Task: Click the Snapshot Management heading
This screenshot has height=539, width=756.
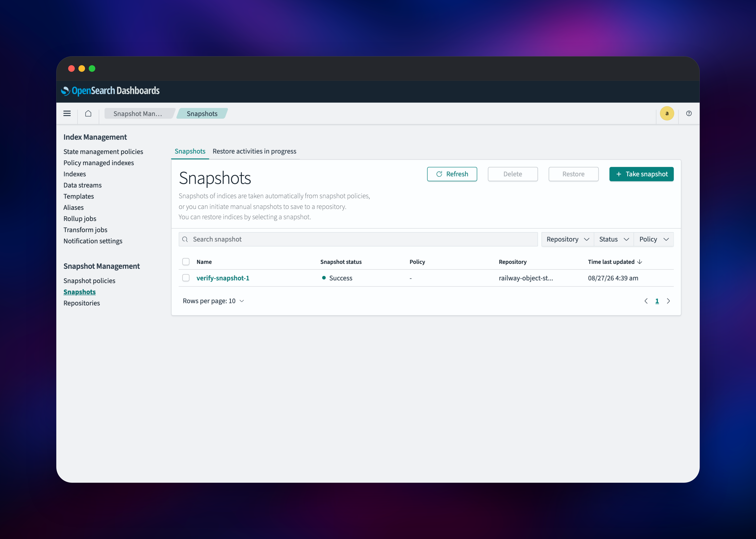Action: tap(102, 266)
